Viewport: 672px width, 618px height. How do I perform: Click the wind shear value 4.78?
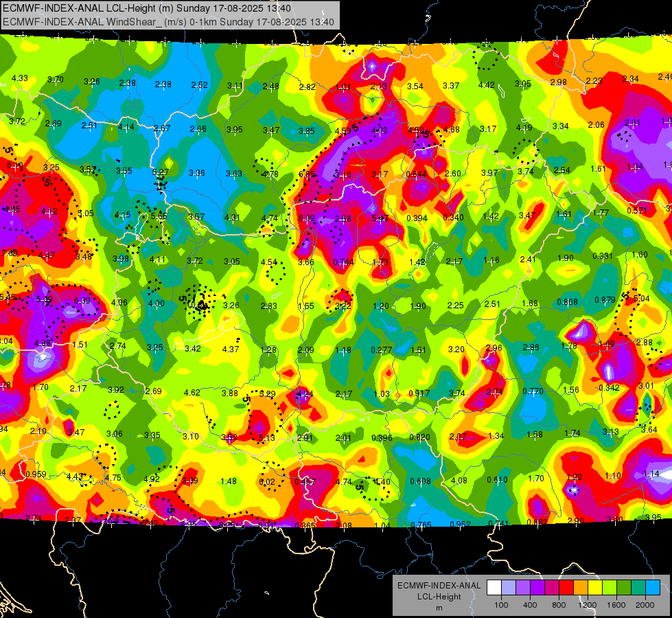coord(270,174)
